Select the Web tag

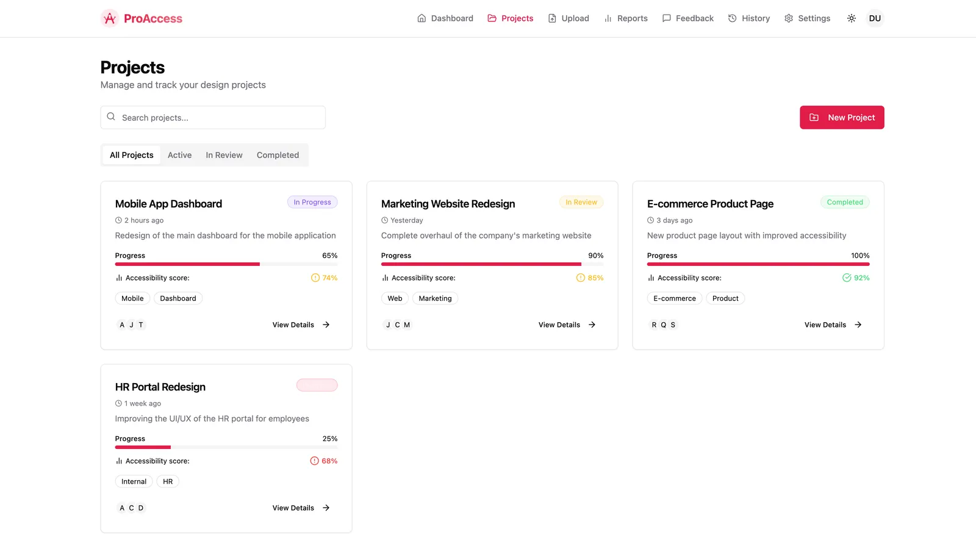[395, 298]
